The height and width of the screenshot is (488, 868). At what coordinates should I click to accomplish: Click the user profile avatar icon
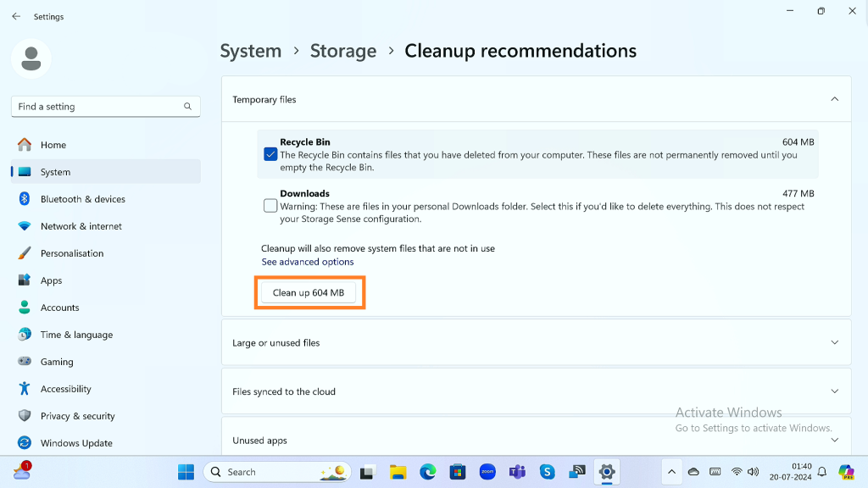(x=31, y=58)
